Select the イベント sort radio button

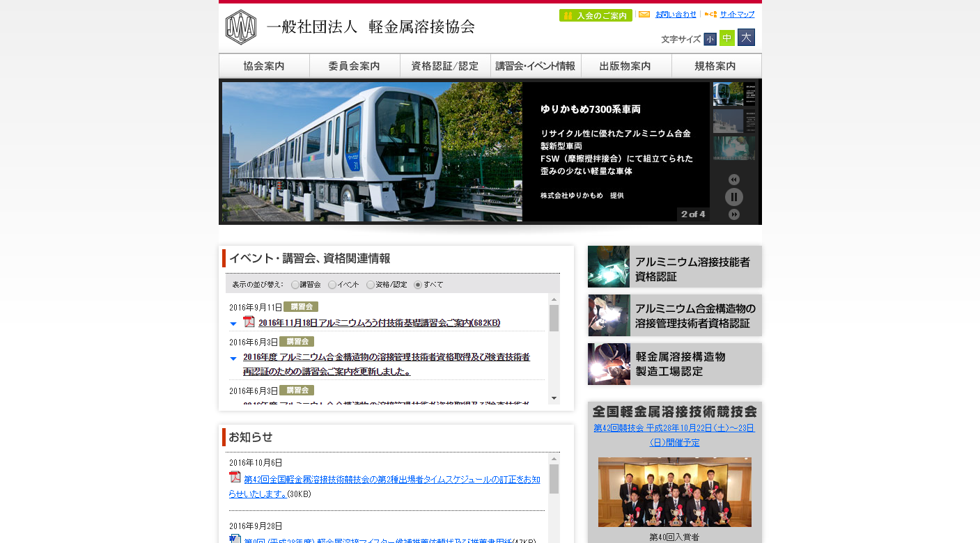[x=332, y=285]
